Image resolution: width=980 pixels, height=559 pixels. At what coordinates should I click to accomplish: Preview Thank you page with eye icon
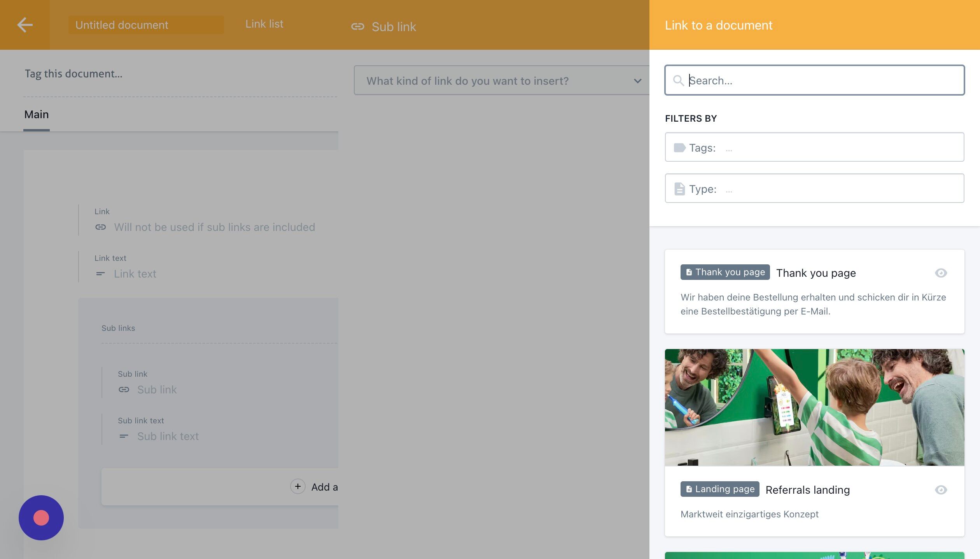(940, 273)
